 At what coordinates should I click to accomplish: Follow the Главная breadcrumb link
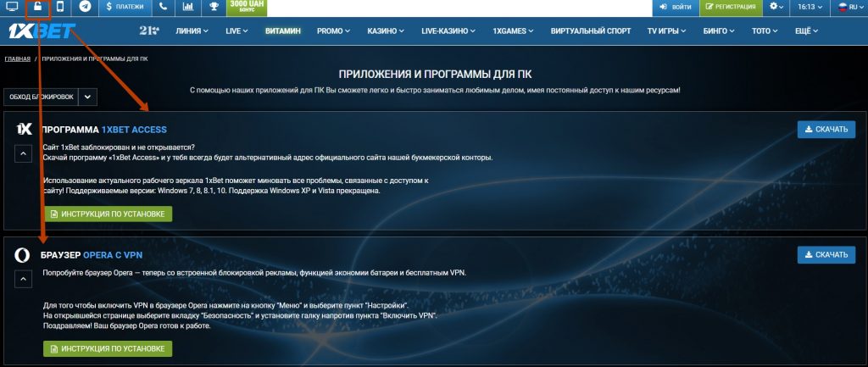pyautogui.click(x=18, y=58)
